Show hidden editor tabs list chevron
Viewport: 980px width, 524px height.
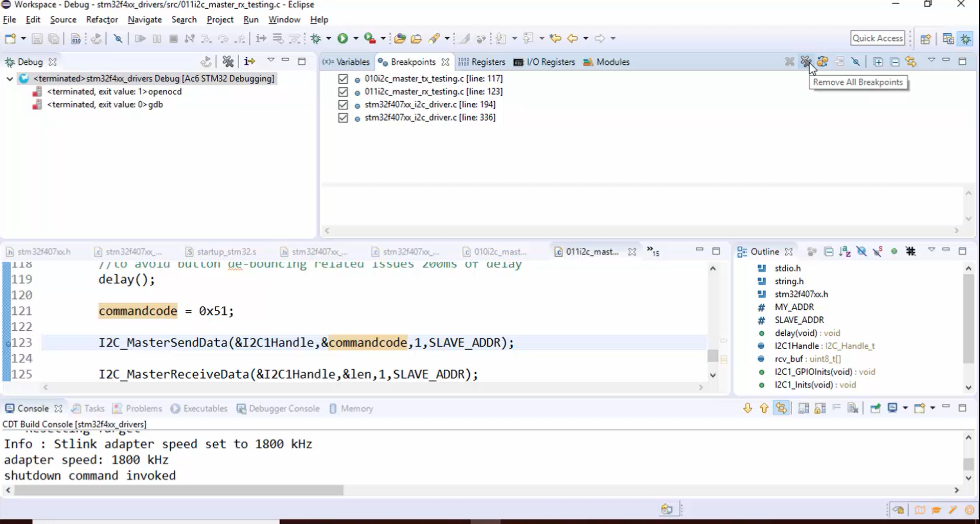pyautogui.click(x=653, y=251)
